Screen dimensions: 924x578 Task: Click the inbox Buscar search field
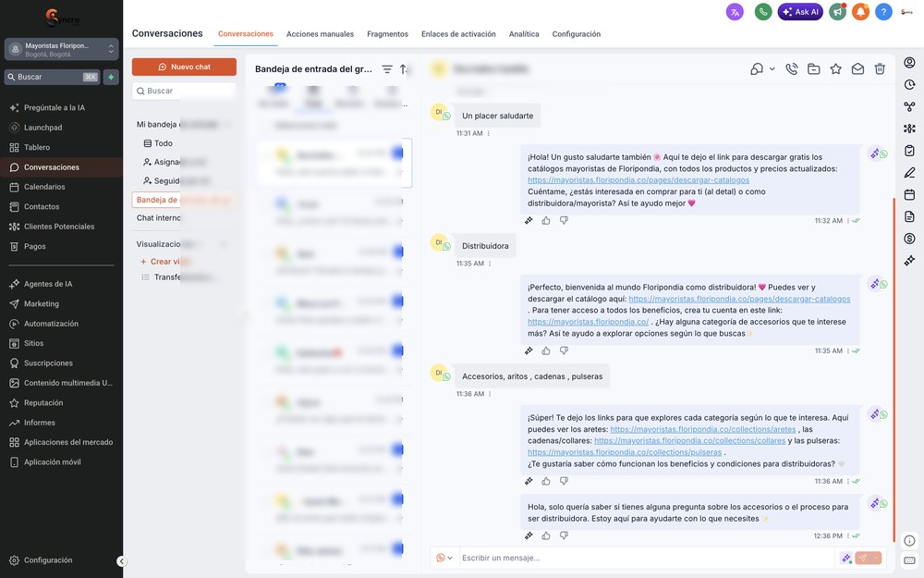[184, 91]
